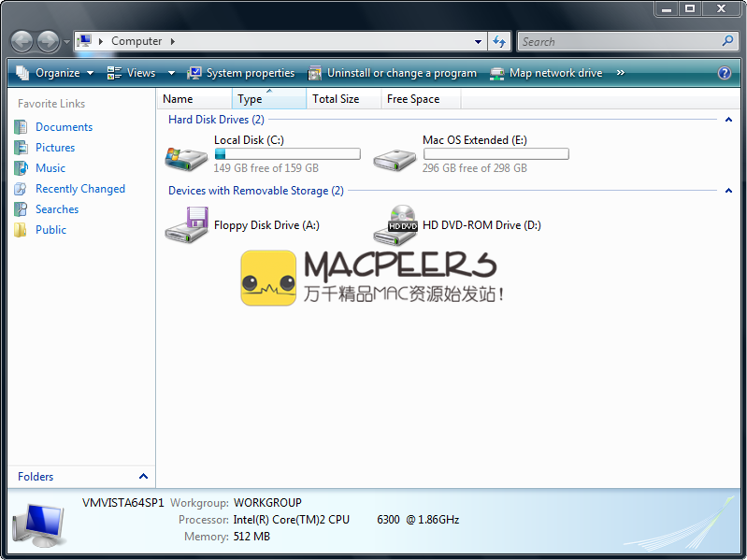
Task: Click Map network drive
Action: pyautogui.click(x=546, y=73)
